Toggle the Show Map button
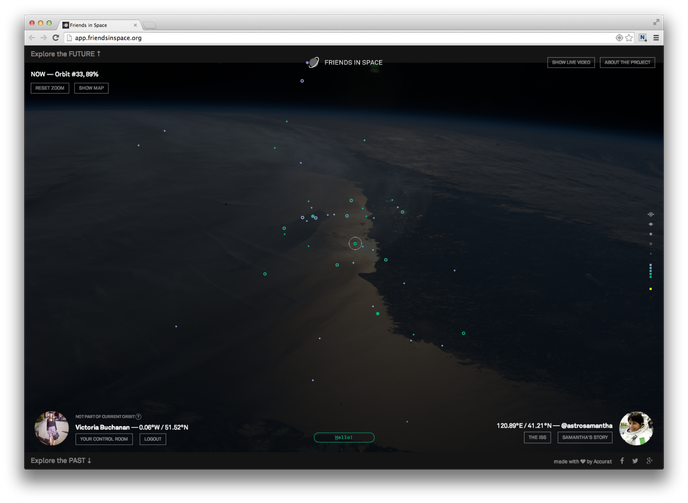Viewport: 688px width, 503px height. point(91,88)
